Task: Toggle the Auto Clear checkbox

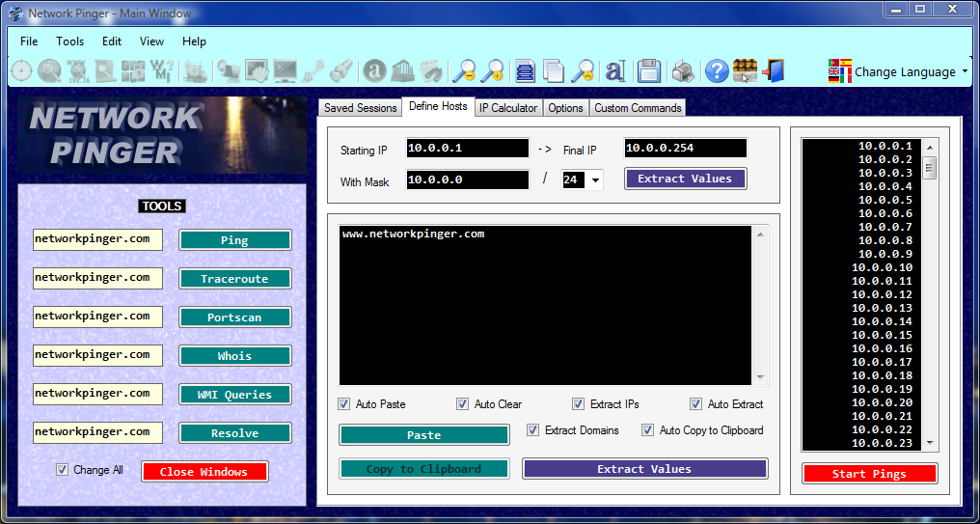Action: [x=462, y=404]
